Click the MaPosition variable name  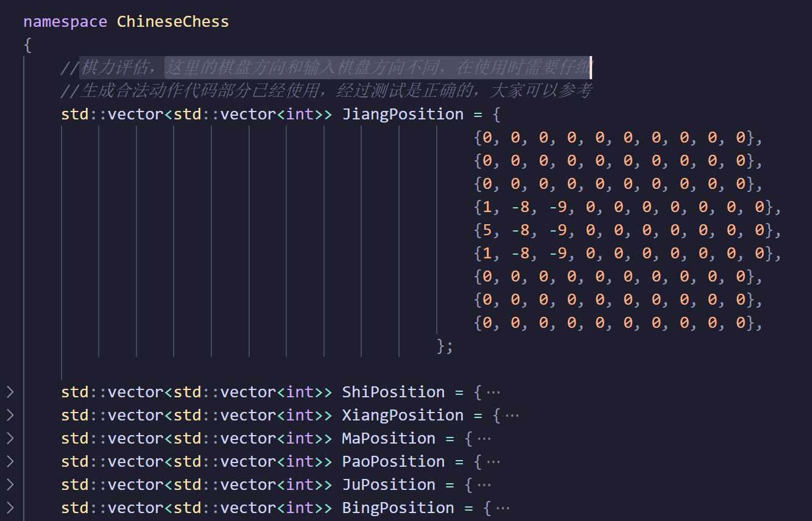pos(389,438)
